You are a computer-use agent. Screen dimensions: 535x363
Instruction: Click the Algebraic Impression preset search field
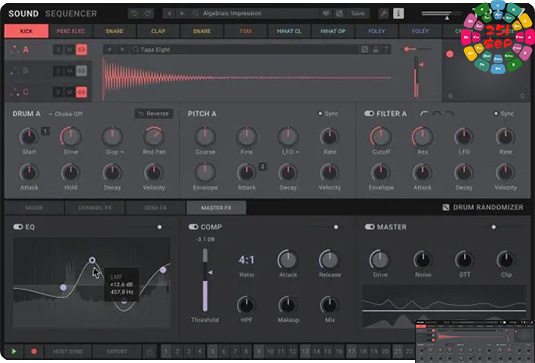tap(256, 13)
